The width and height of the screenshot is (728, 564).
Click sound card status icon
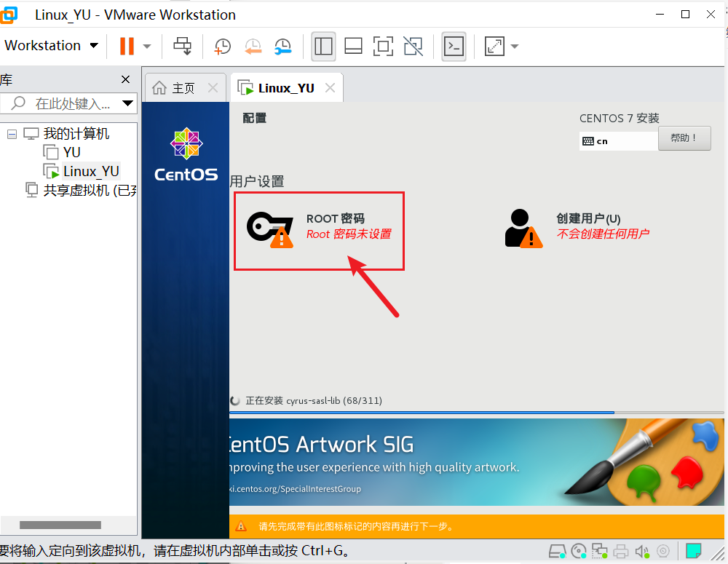642,552
